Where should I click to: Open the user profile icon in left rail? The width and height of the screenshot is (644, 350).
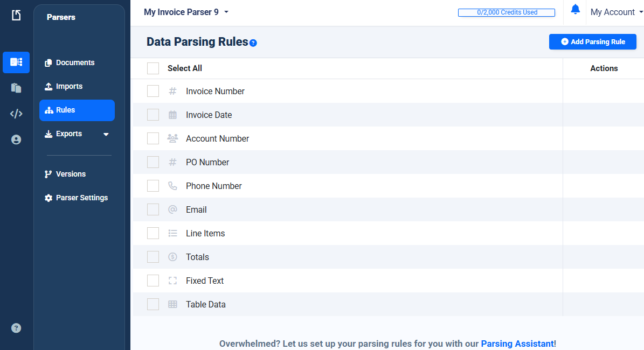click(16, 140)
